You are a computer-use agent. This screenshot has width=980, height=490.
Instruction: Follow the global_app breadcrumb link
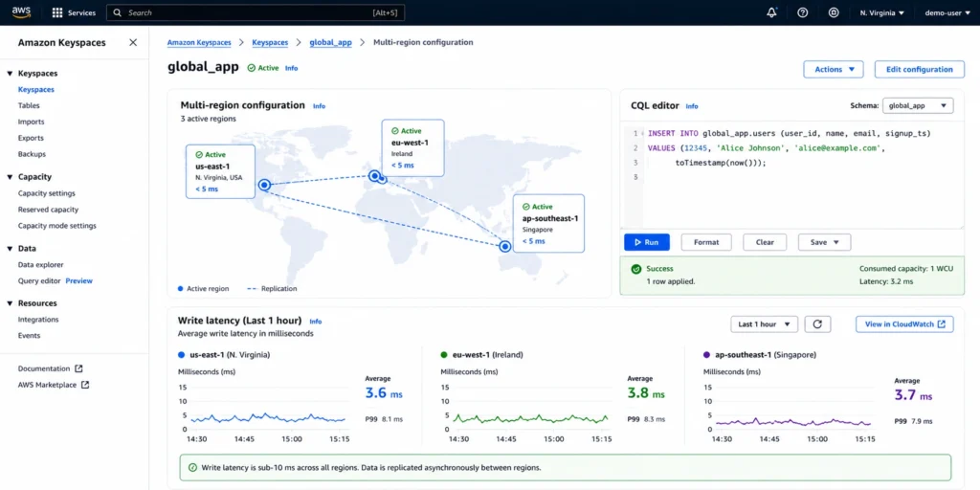(x=330, y=42)
